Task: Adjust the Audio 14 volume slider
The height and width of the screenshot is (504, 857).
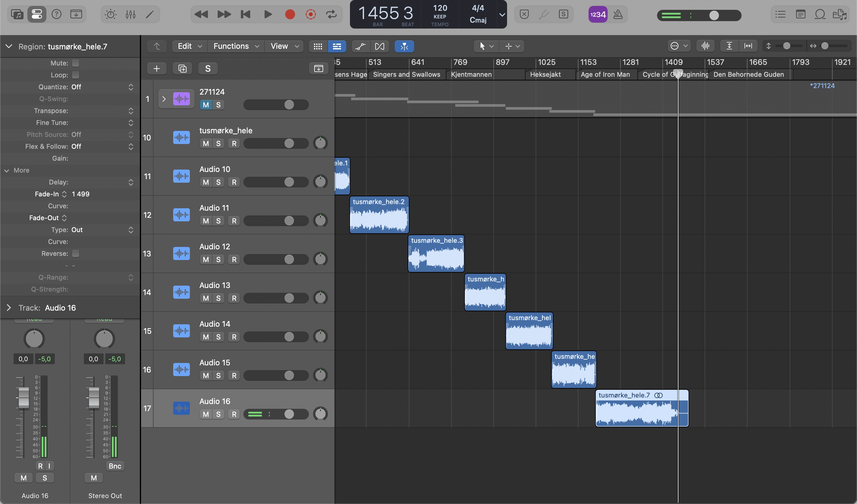Action: point(289,337)
